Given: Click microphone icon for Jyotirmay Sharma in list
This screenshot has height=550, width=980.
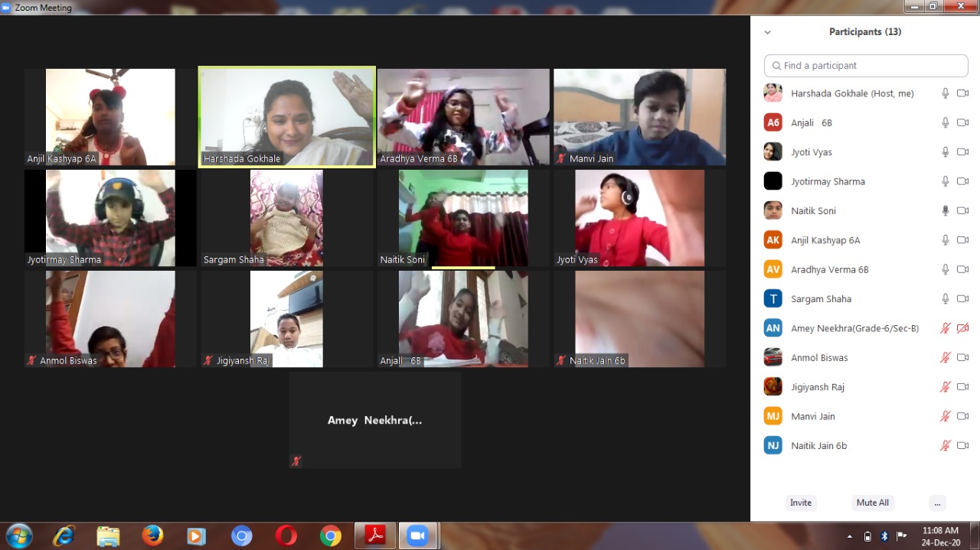Looking at the screenshot, I should (946, 181).
